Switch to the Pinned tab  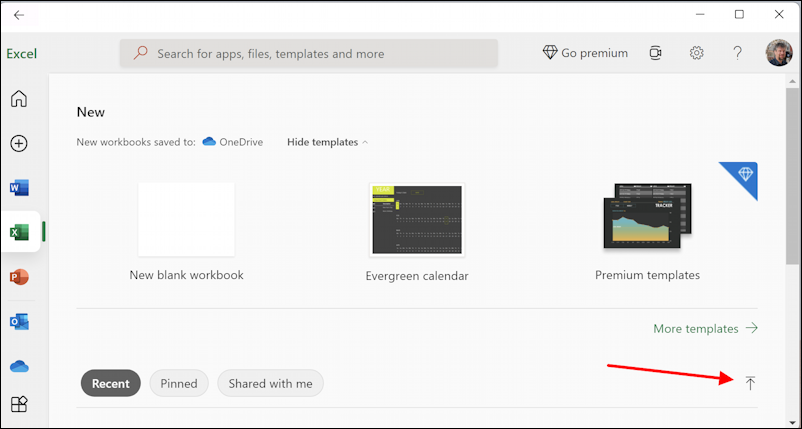[x=179, y=383]
